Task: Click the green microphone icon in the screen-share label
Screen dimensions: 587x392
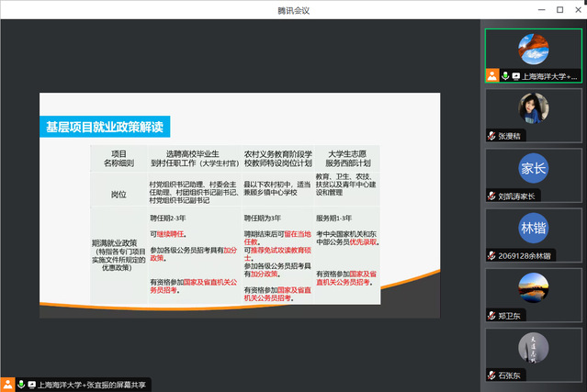Action: (x=20, y=384)
